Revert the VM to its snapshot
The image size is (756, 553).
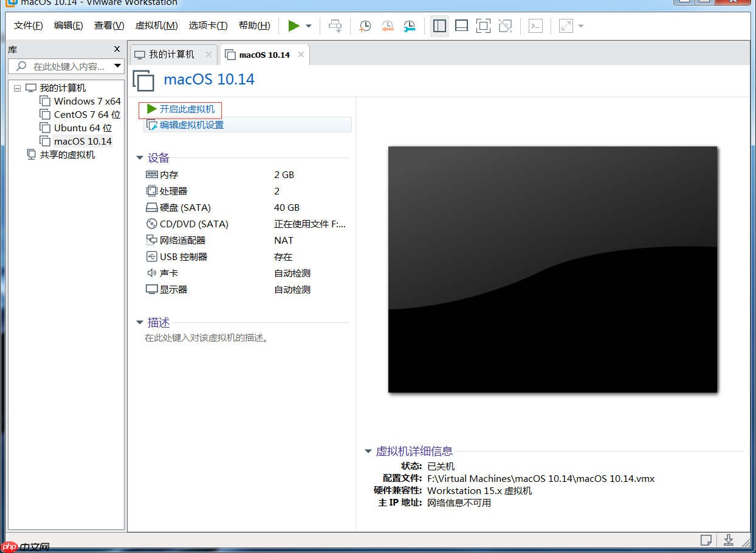click(x=387, y=26)
